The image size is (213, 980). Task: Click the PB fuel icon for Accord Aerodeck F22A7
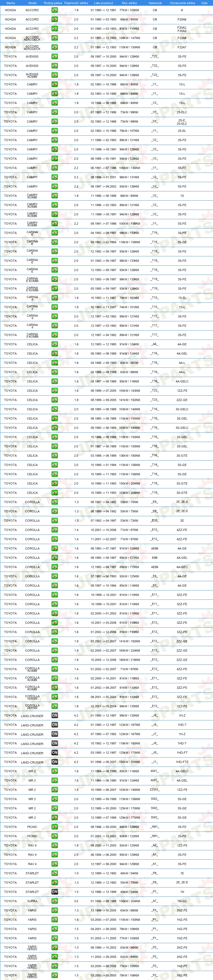point(55,47)
